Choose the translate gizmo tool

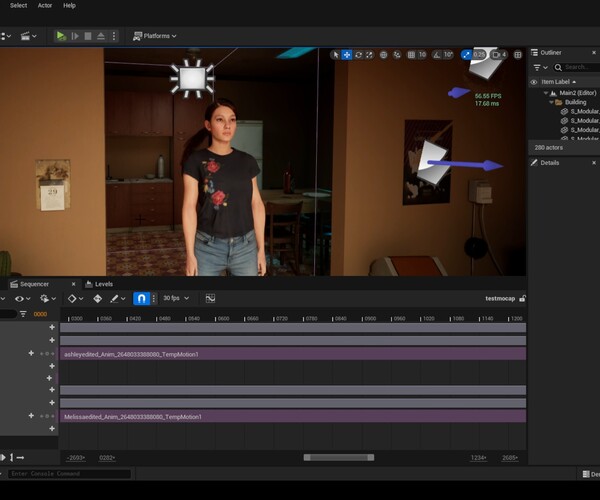pos(347,55)
